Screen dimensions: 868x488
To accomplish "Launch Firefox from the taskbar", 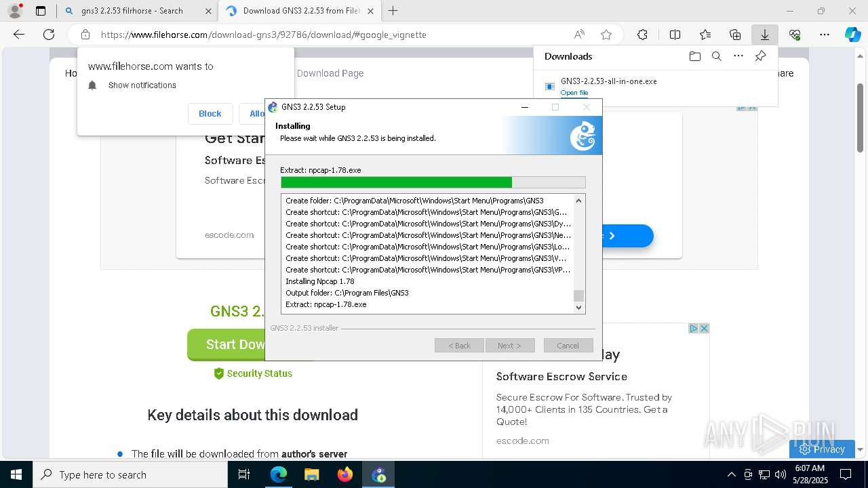I will [x=344, y=474].
